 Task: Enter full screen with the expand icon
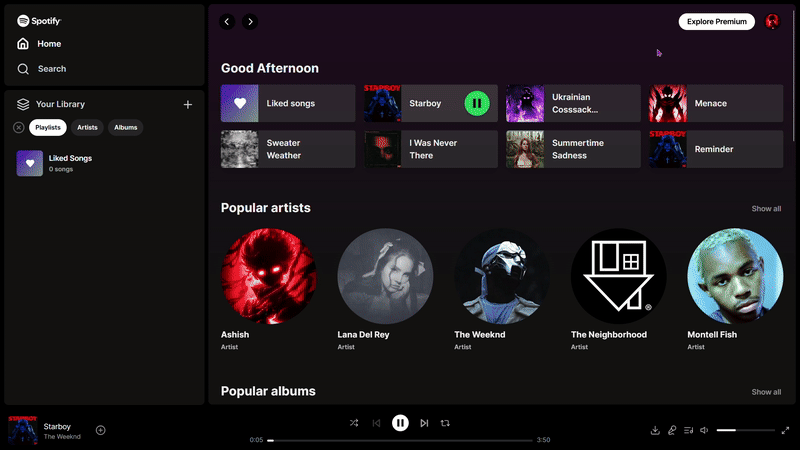click(785, 431)
